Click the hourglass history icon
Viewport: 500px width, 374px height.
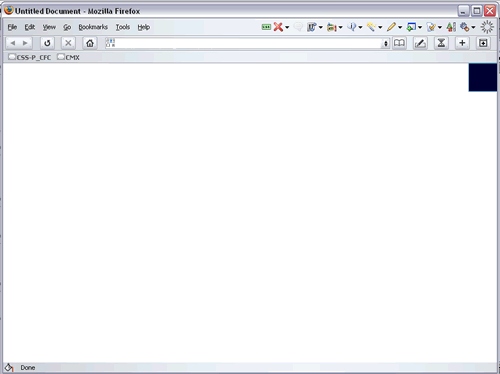[x=441, y=43]
